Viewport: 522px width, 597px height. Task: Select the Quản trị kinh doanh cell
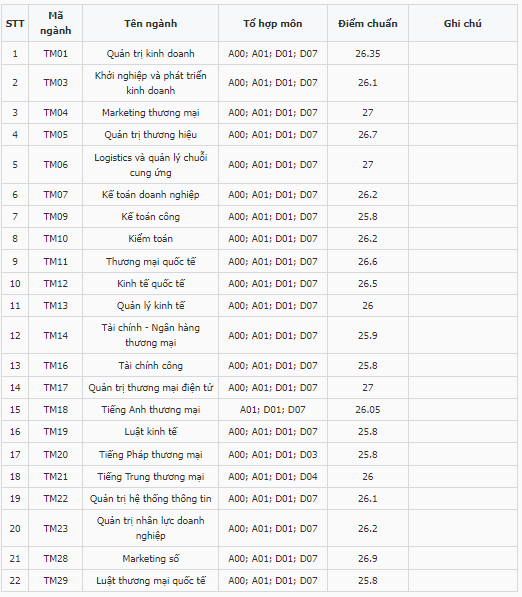150,54
